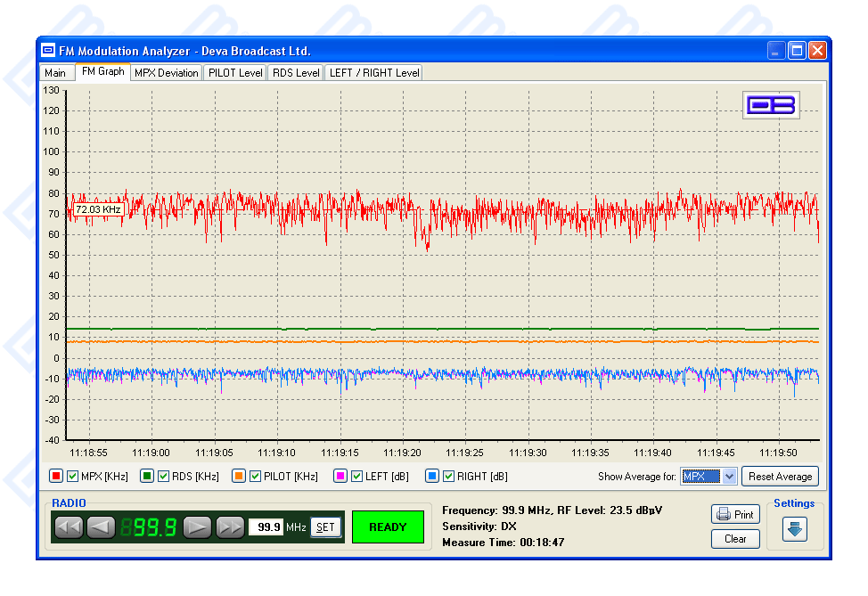Click the blue RIGHT color swatch
The height and width of the screenshot is (596, 868).
click(x=432, y=477)
